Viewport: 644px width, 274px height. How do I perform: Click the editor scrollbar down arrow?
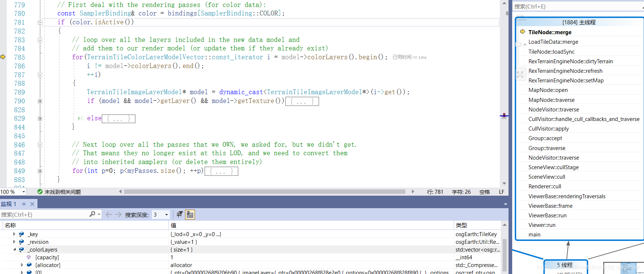pos(504,184)
